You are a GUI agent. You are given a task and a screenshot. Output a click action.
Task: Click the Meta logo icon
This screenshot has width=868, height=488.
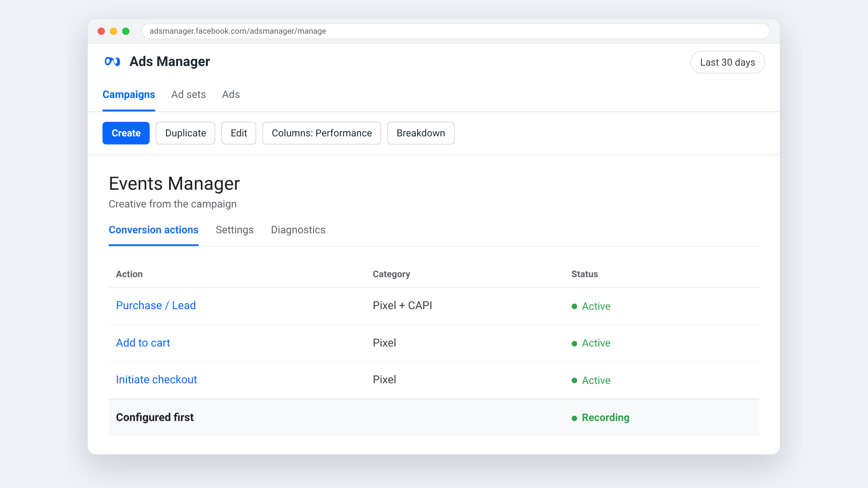click(112, 62)
